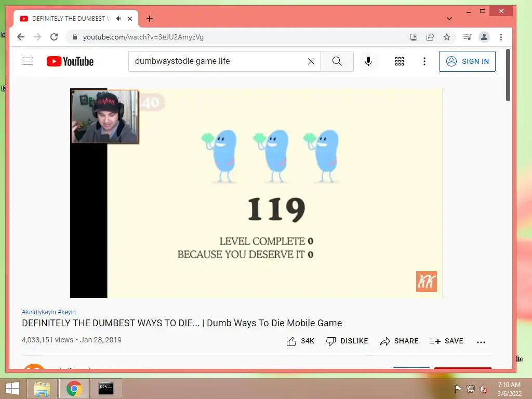Image resolution: width=532 pixels, height=399 pixels.
Task: Open the media controls icon in Chrome toolbar
Action: pos(467,37)
